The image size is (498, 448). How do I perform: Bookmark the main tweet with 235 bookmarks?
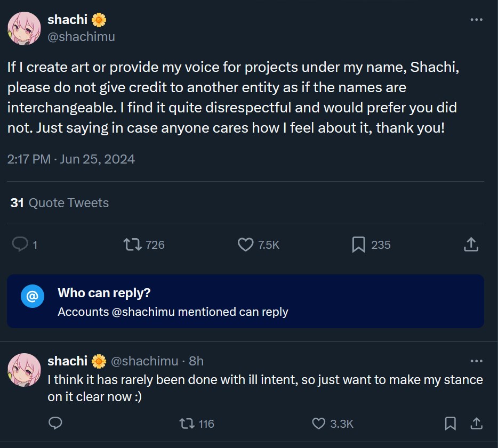[x=358, y=245]
